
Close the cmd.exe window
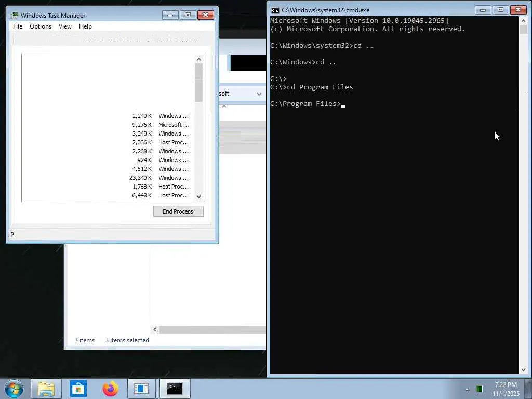(518, 10)
